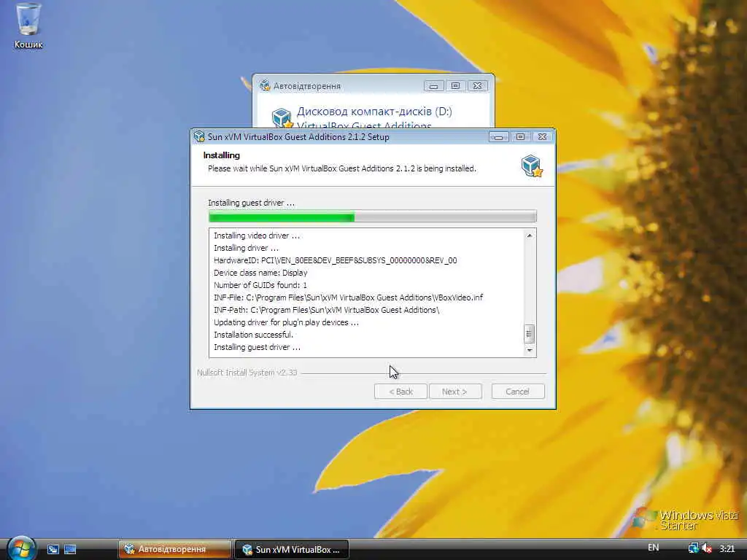Click the 'Installing video driver ...' log line
747x560 pixels.
pos(257,236)
